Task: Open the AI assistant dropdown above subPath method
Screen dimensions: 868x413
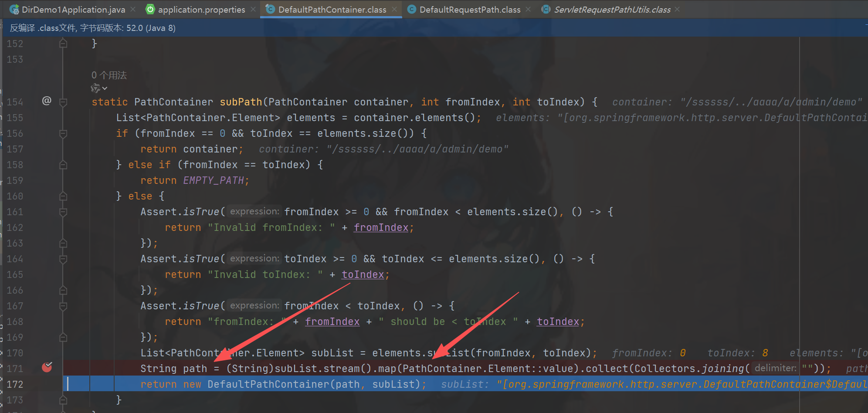Action: (x=99, y=88)
